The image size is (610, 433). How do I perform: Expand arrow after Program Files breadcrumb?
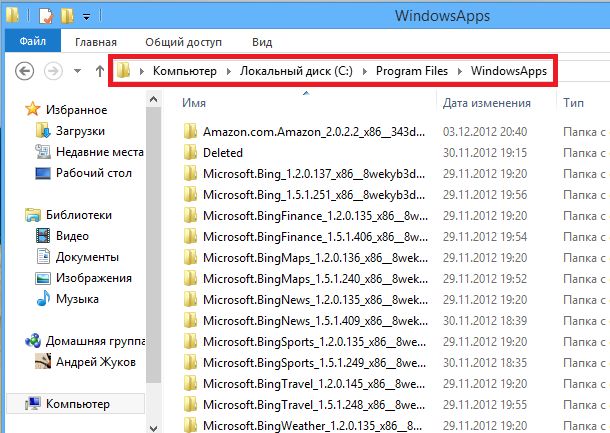[x=459, y=72]
